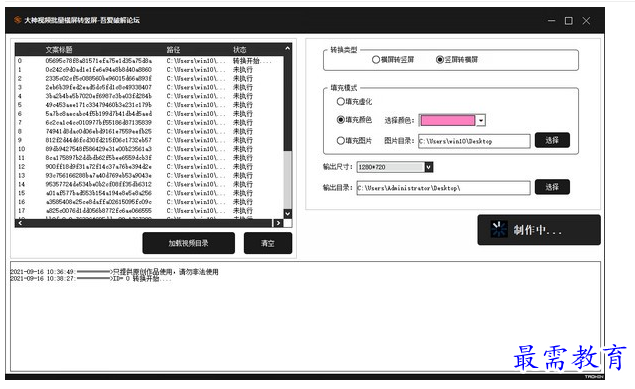Select row 12 starting 900ff18d9f31
The image size is (635, 389).
[x=149, y=167]
